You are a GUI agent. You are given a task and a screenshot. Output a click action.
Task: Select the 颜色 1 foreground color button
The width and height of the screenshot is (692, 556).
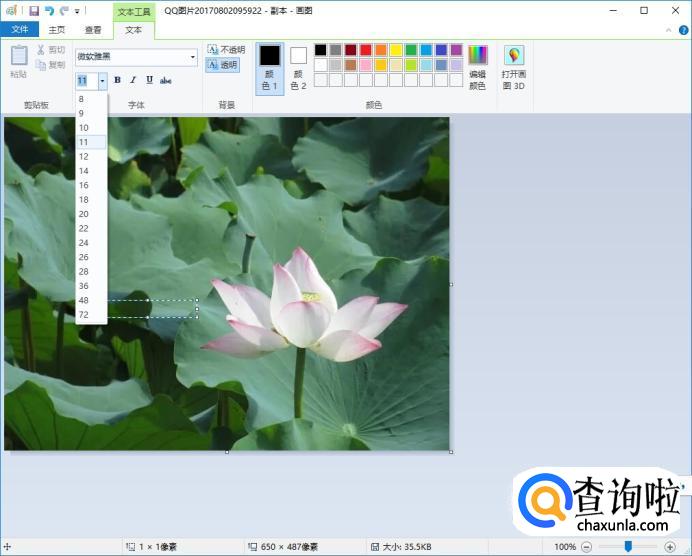[270, 68]
